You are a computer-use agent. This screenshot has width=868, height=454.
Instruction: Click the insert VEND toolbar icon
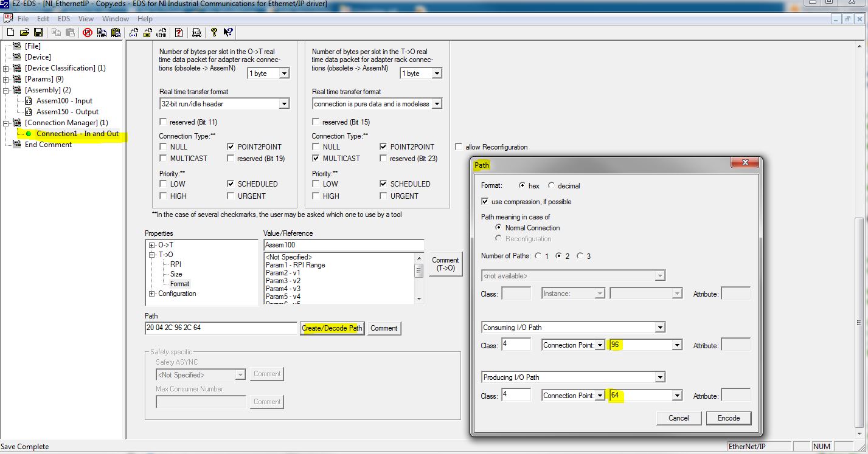[161, 32]
